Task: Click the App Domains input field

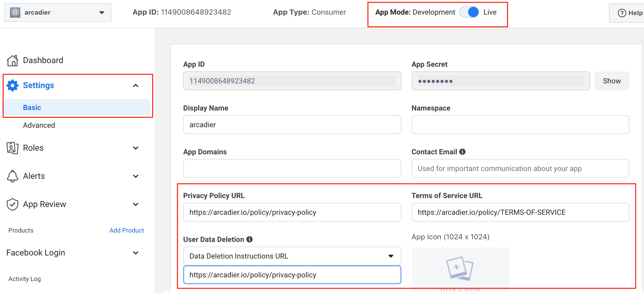Action: click(x=292, y=168)
